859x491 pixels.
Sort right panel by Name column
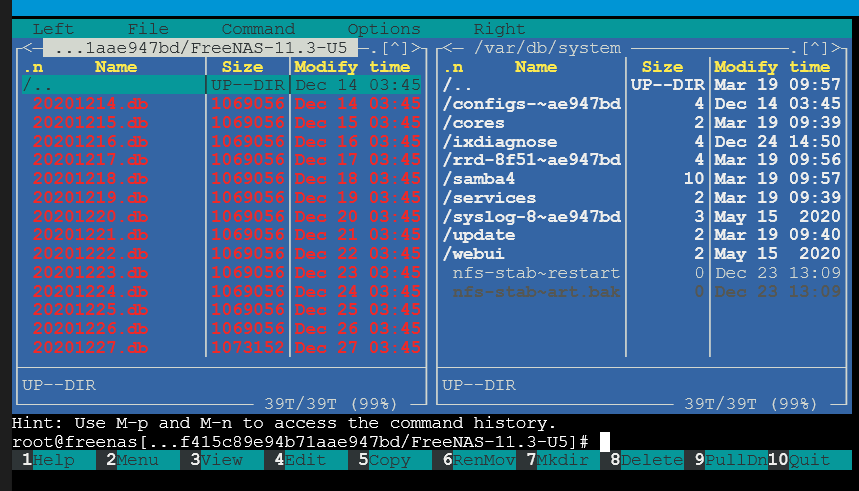pos(536,67)
